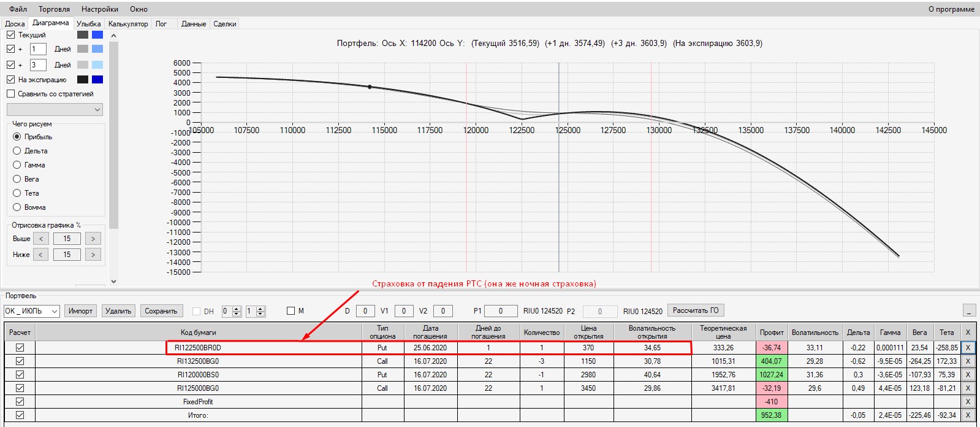Viewport: 980px width, 427px height.
Task: Select the Вега radio button
Action: pyautogui.click(x=17, y=179)
